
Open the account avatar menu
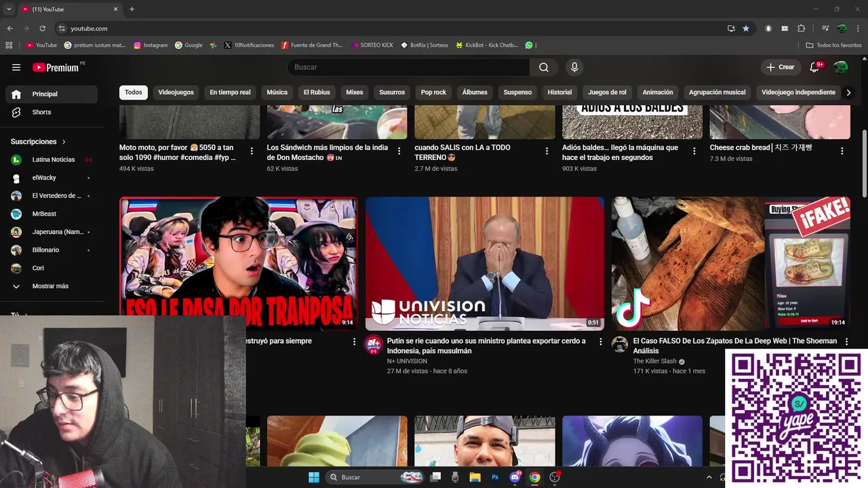pos(841,67)
